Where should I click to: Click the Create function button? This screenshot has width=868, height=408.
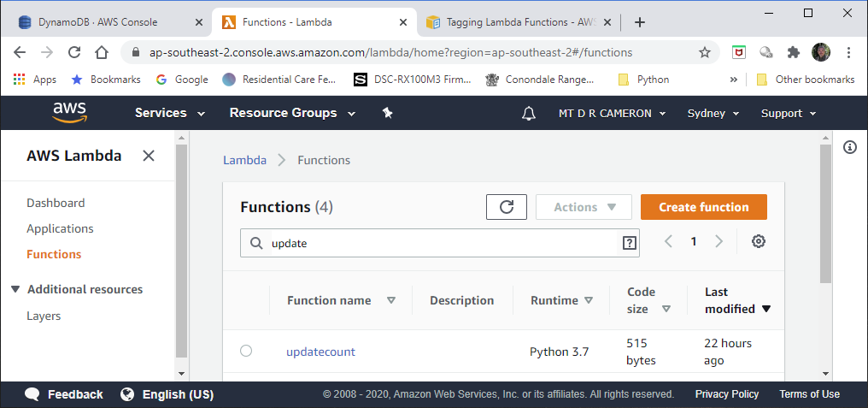704,207
